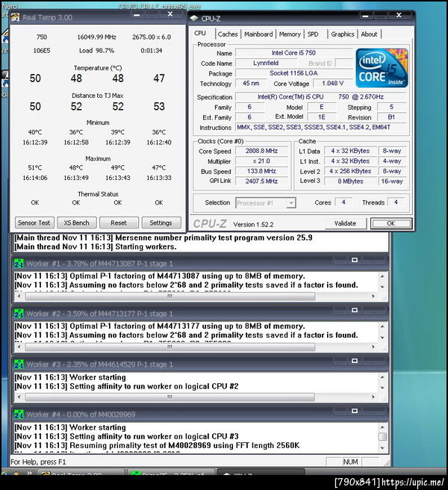
Task: Click Worker #2 scroll left arrow
Action: pyautogui.click(x=19, y=347)
